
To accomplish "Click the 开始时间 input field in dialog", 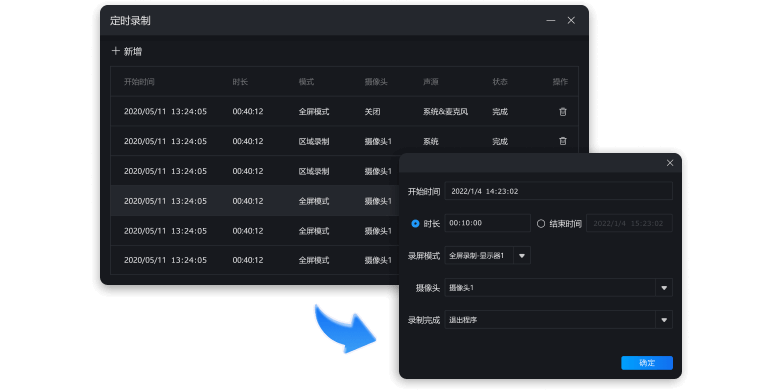I will click(558, 191).
